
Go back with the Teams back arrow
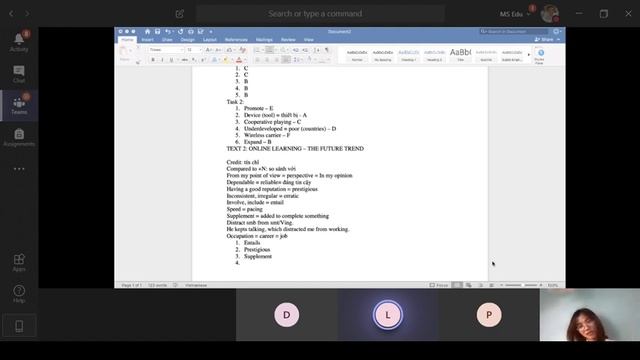point(11,14)
